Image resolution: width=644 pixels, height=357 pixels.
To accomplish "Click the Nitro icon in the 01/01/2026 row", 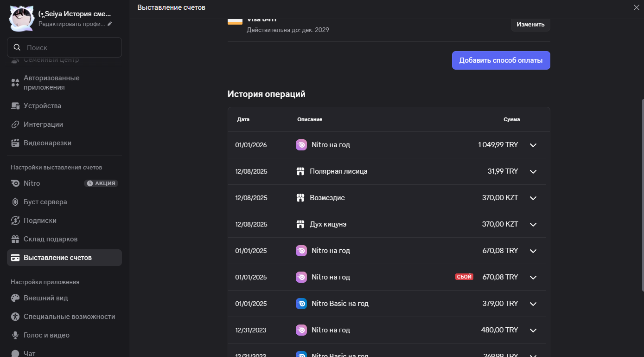I will click(301, 145).
